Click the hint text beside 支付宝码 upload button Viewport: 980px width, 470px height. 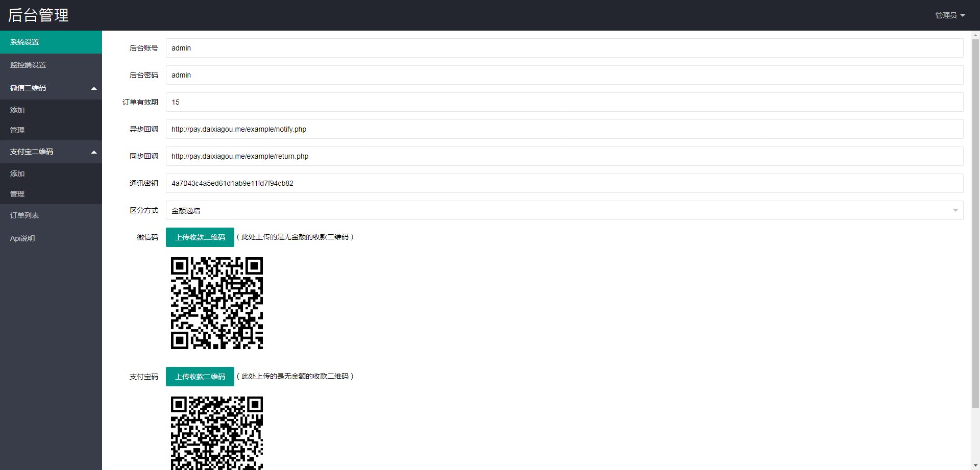(x=295, y=376)
